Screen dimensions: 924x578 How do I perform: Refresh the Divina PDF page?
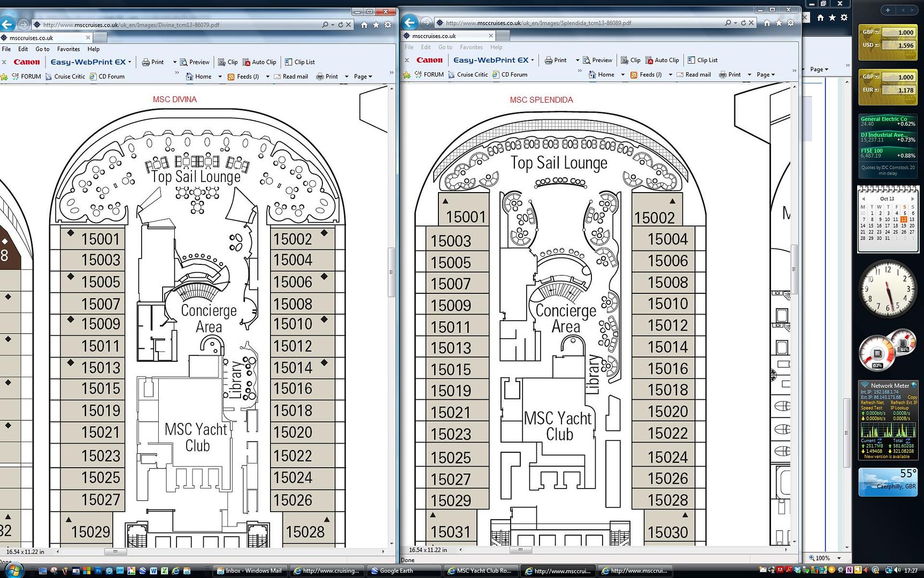pyautogui.click(x=341, y=25)
